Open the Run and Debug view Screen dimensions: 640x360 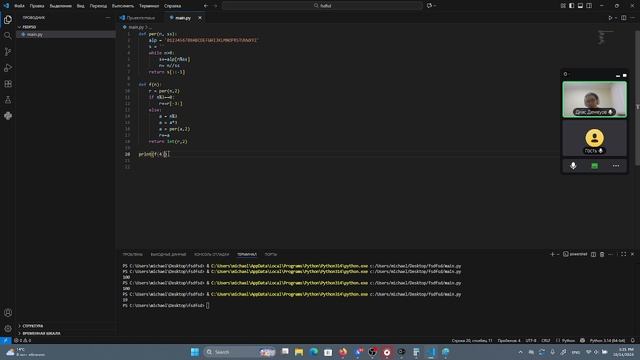8,68
